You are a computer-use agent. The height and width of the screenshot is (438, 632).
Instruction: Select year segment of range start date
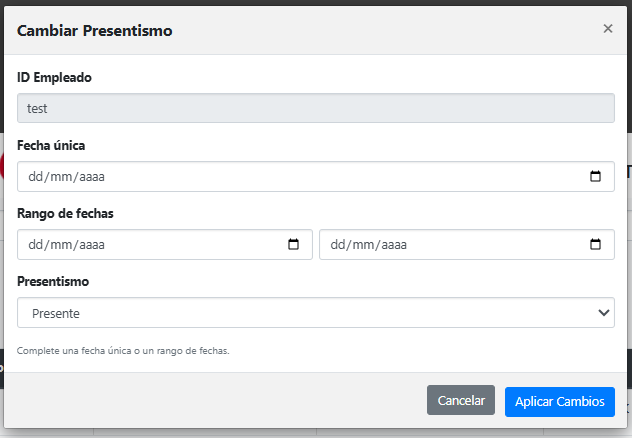[x=89, y=245]
